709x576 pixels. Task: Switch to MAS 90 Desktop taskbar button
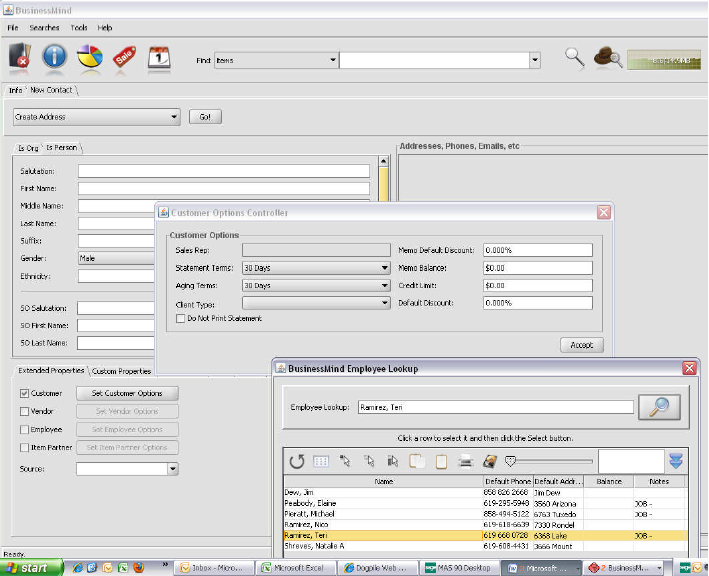pos(459,568)
